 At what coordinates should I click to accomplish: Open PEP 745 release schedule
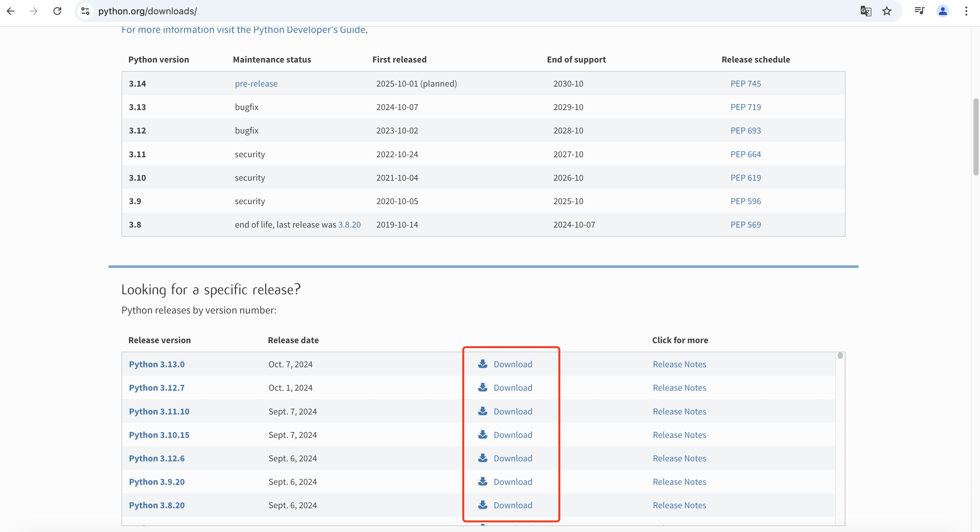click(746, 84)
